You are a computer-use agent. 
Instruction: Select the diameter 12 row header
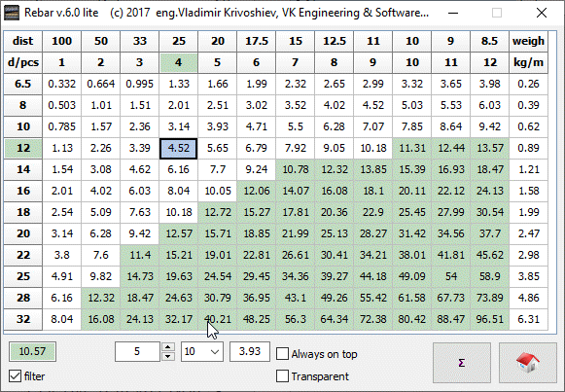click(23, 148)
